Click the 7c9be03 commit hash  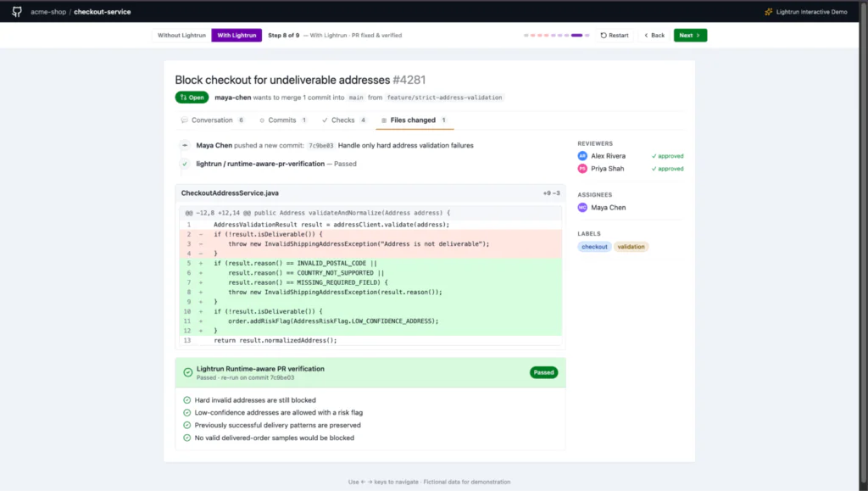coord(321,146)
